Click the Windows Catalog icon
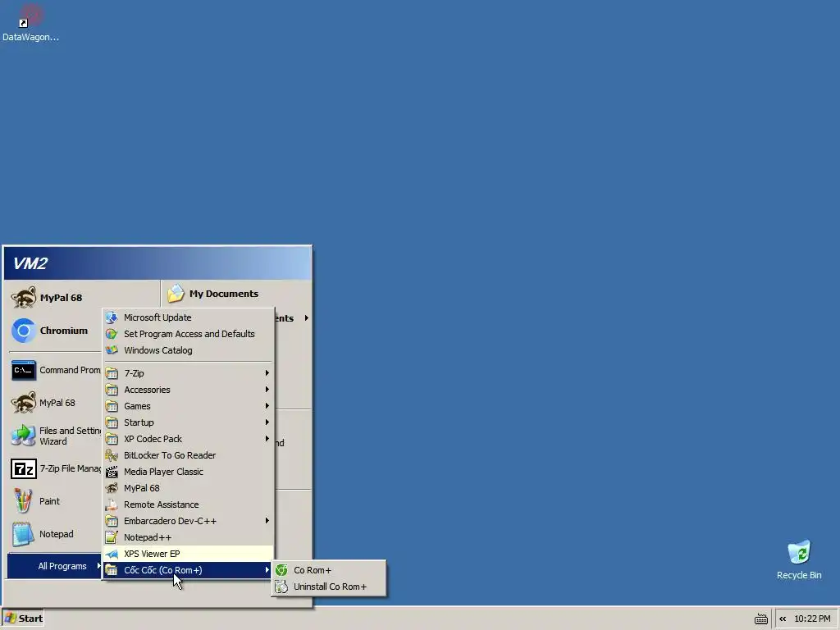Image resolution: width=840 pixels, height=630 pixels. pyautogui.click(x=112, y=350)
